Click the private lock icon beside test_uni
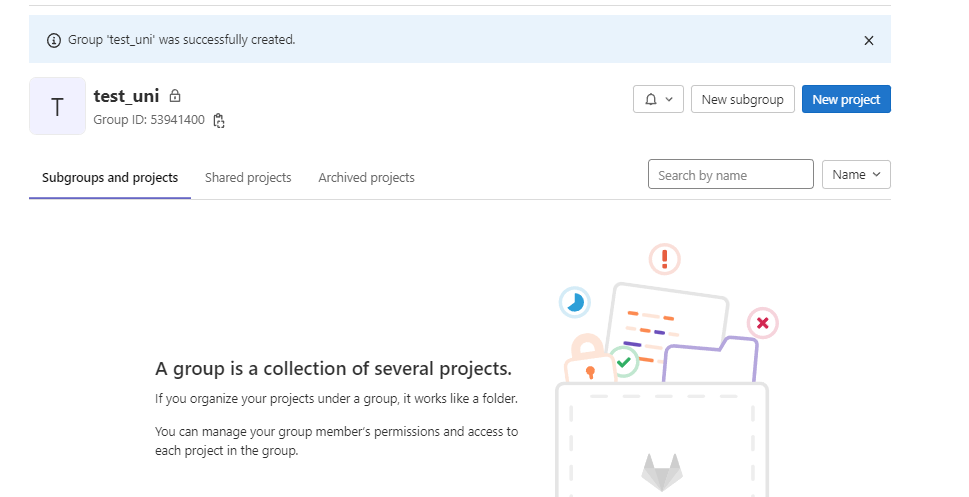The image size is (969, 497). pyautogui.click(x=175, y=96)
